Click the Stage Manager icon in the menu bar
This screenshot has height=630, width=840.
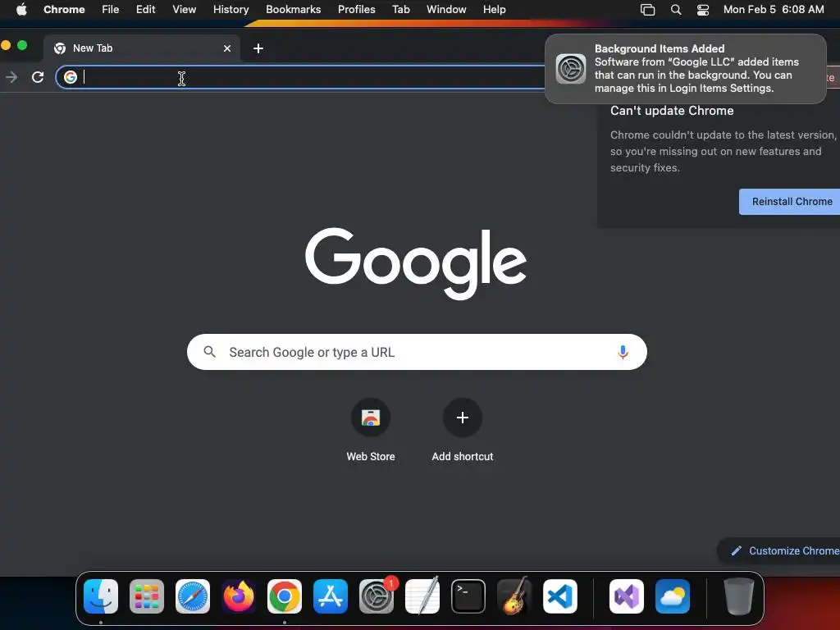click(648, 10)
